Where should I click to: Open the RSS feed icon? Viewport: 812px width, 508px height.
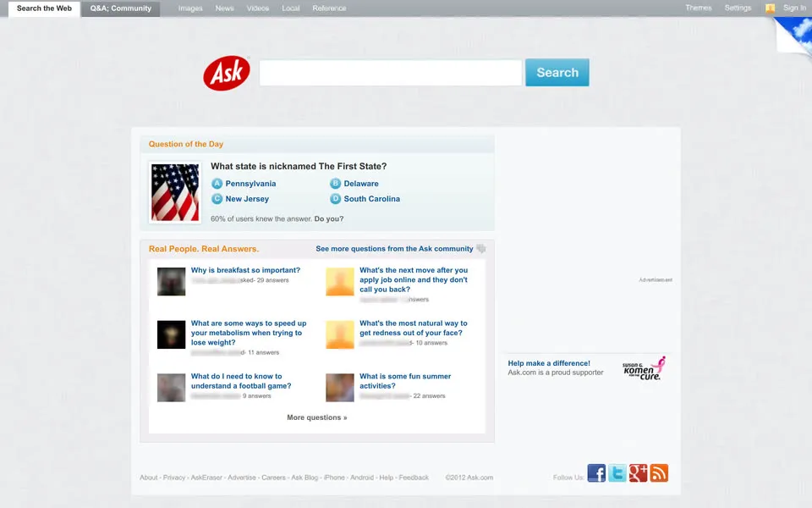coord(659,472)
